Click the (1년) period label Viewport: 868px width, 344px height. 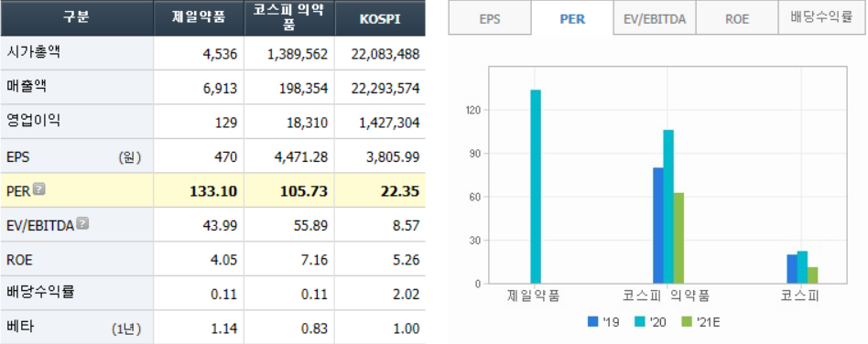click(126, 329)
